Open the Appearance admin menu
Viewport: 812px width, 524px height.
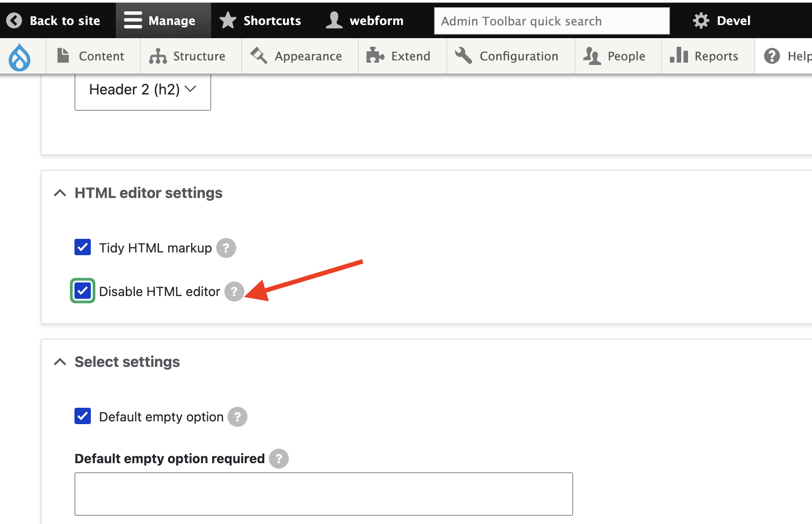pyautogui.click(x=300, y=56)
